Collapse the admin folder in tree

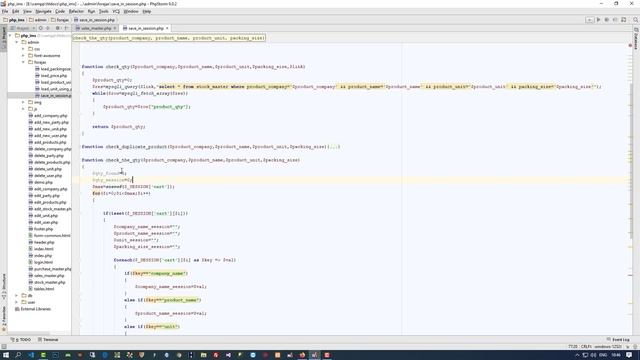pyautogui.click(x=17, y=42)
